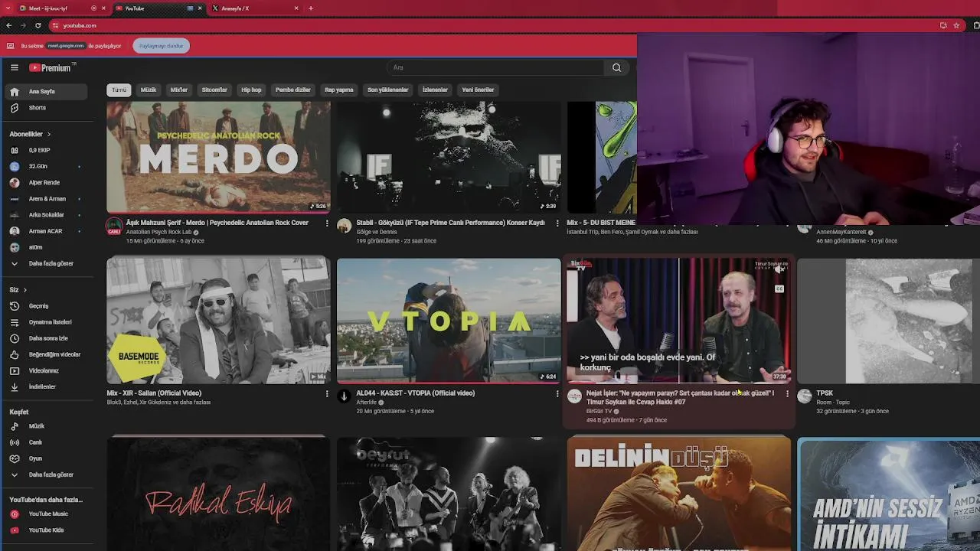Open AMD'nin Sessiz İntikamı thumbnail

click(888, 494)
